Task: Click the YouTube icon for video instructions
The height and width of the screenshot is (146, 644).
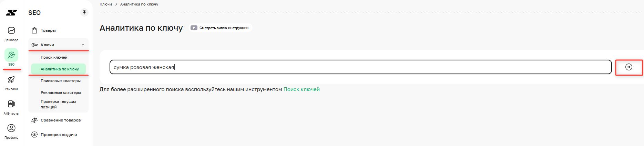Action: 194,28
